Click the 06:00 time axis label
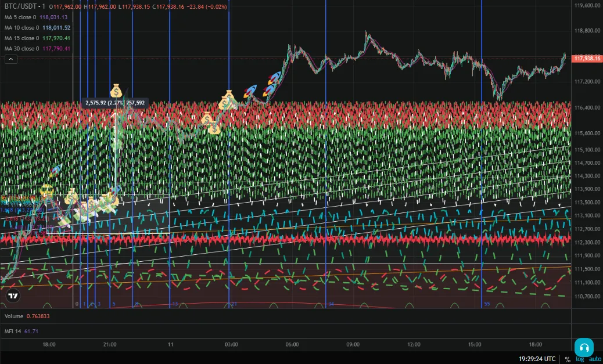The height and width of the screenshot is (364, 603). pos(292,344)
